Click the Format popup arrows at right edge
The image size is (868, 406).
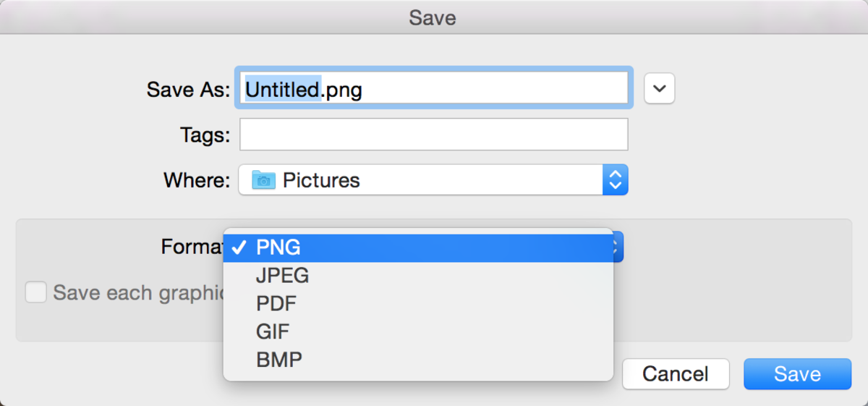pos(617,248)
